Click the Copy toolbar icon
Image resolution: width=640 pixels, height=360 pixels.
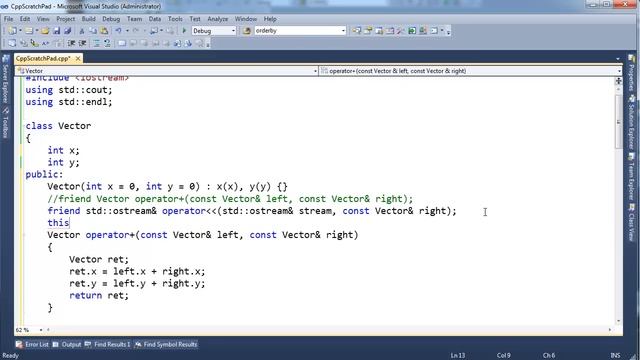pyautogui.click(x=93, y=31)
